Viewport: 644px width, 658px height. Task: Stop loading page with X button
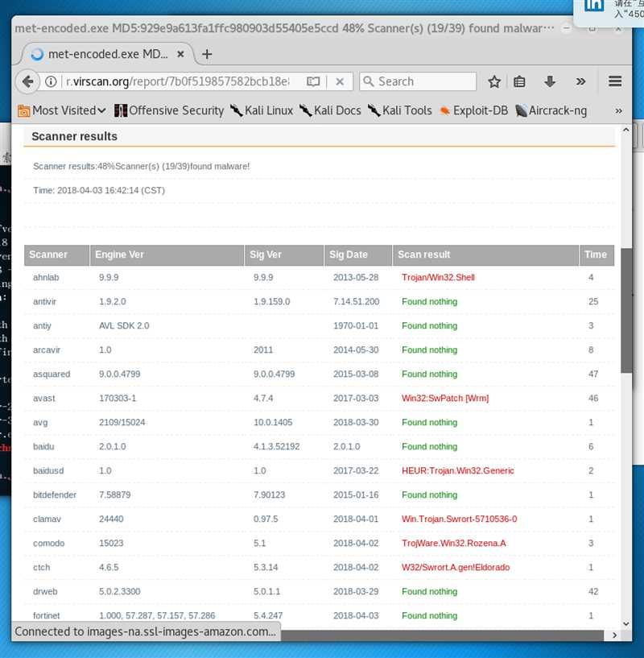coord(340,81)
